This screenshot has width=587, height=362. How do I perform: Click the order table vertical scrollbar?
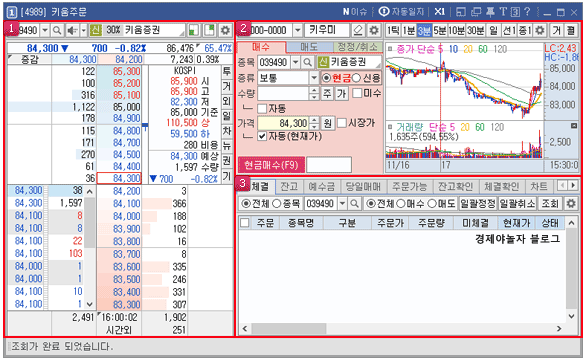coord(571,270)
